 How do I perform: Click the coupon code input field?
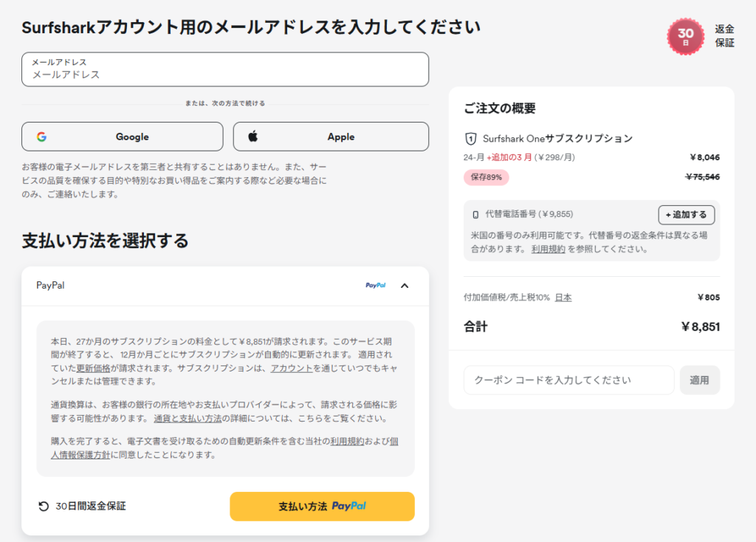click(569, 380)
